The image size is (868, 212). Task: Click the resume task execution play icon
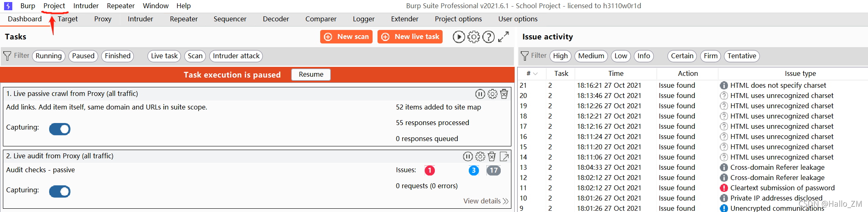click(x=459, y=37)
